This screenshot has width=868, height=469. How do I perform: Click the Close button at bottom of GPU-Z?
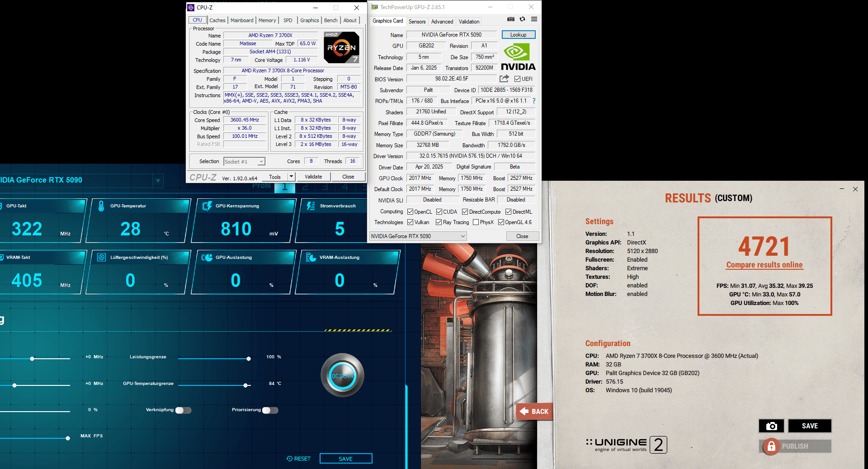(x=522, y=236)
